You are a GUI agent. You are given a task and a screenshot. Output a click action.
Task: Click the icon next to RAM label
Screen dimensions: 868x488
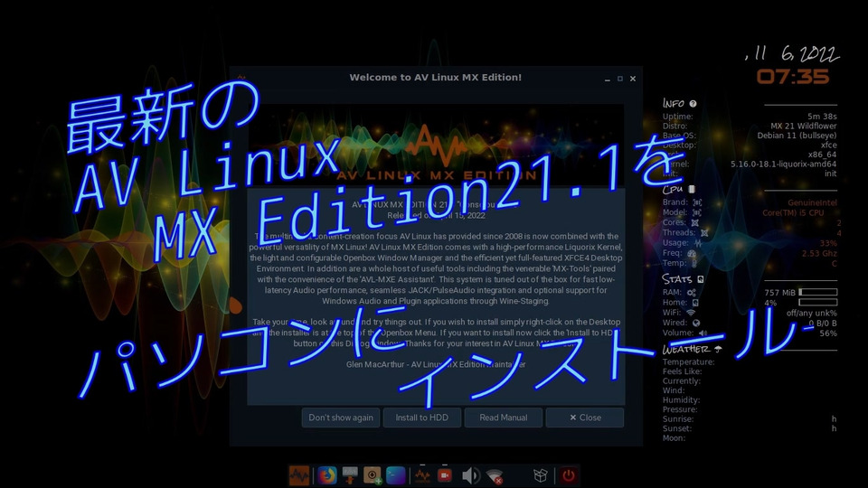[692, 292]
